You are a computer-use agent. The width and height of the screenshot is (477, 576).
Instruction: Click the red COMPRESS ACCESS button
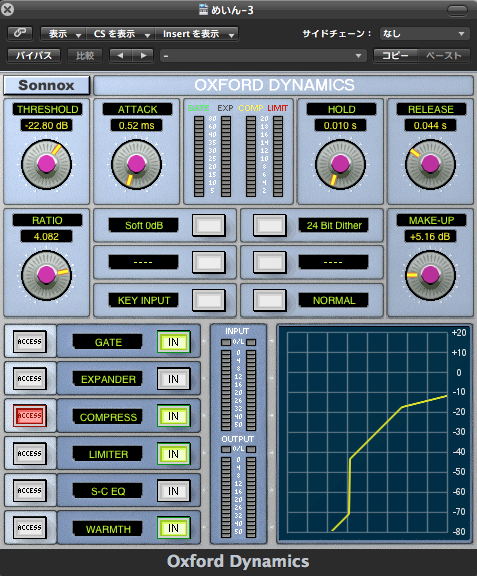click(30, 416)
